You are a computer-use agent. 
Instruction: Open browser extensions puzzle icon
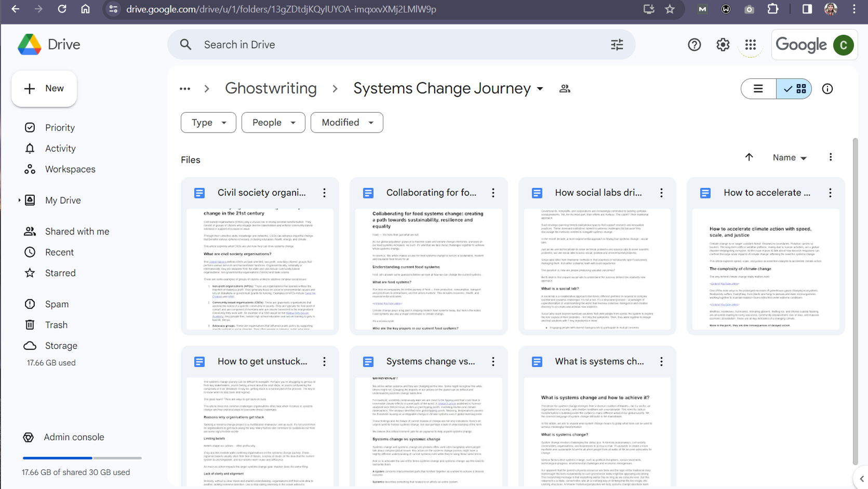tap(773, 9)
